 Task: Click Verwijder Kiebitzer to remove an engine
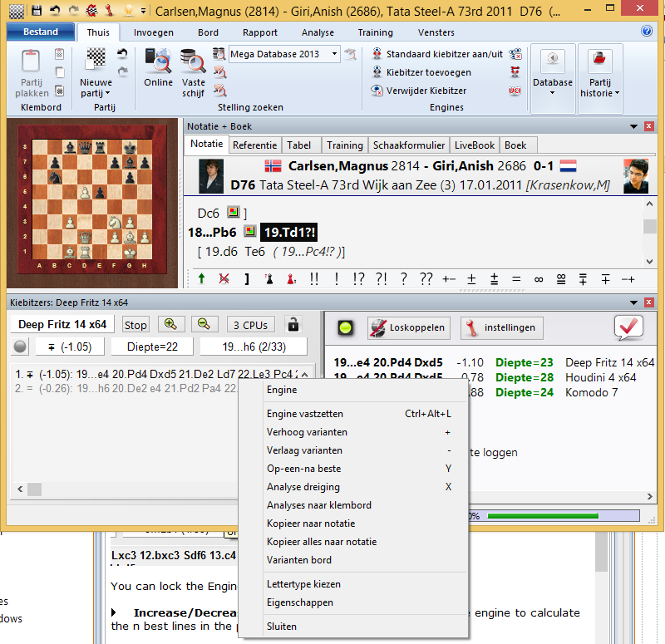419,91
